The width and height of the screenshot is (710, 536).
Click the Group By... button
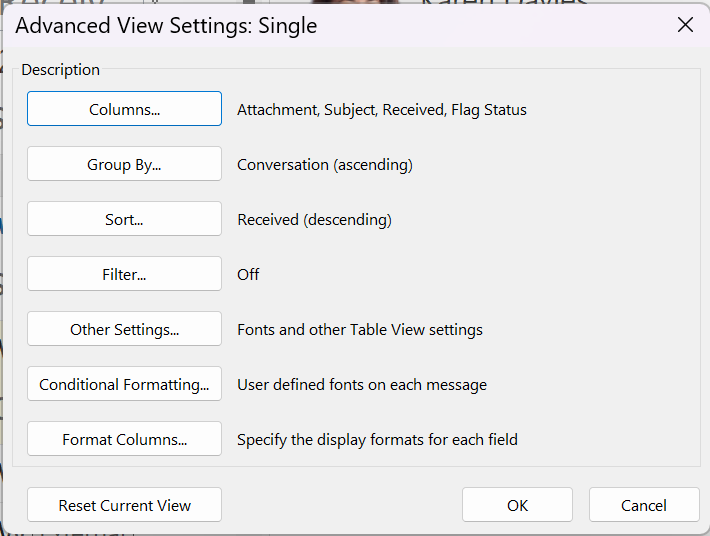point(124,163)
